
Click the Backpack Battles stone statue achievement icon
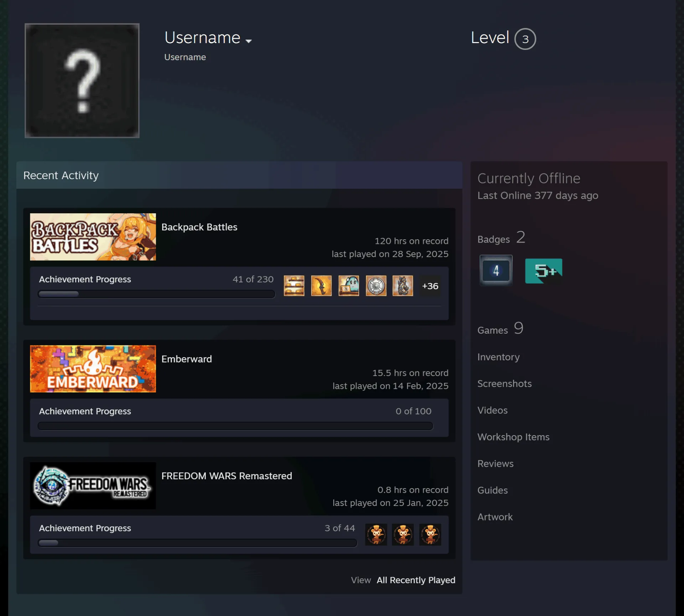(x=403, y=286)
